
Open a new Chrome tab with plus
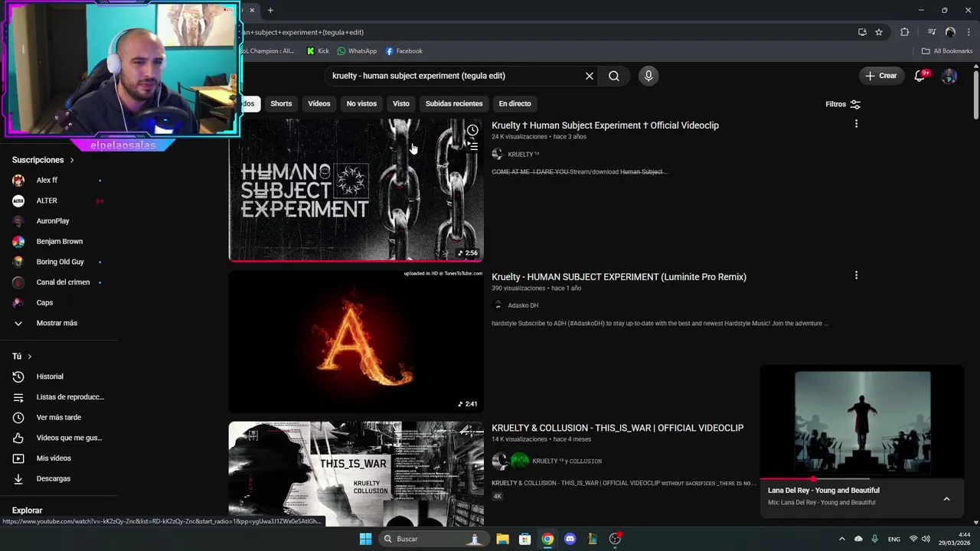tap(270, 10)
